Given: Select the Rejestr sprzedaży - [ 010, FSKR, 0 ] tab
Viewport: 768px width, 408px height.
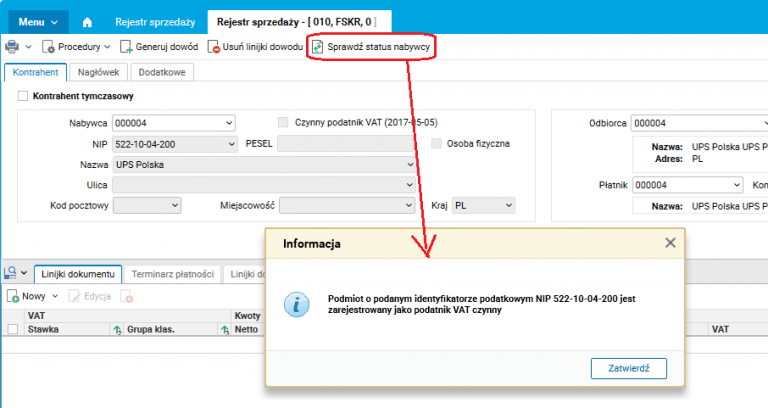Looking at the screenshot, I should [x=299, y=22].
